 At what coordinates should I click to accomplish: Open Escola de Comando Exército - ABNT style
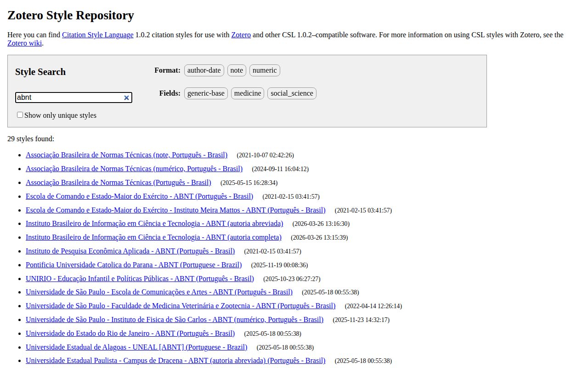tap(139, 196)
